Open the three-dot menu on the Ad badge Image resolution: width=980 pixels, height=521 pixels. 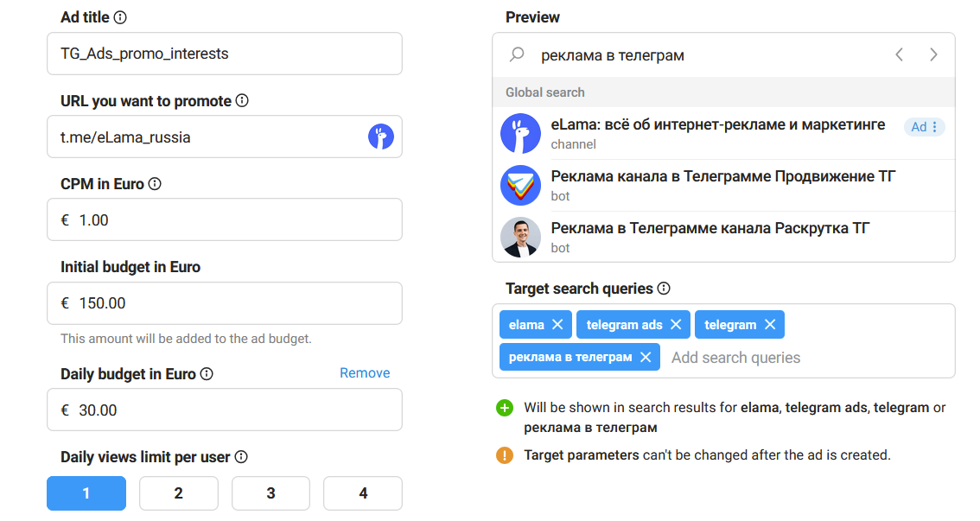coord(936,126)
